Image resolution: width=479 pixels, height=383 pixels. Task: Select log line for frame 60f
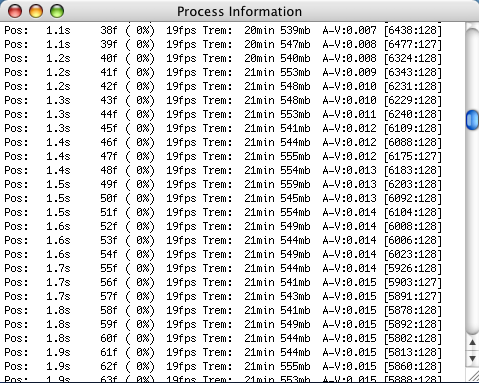(x=223, y=338)
